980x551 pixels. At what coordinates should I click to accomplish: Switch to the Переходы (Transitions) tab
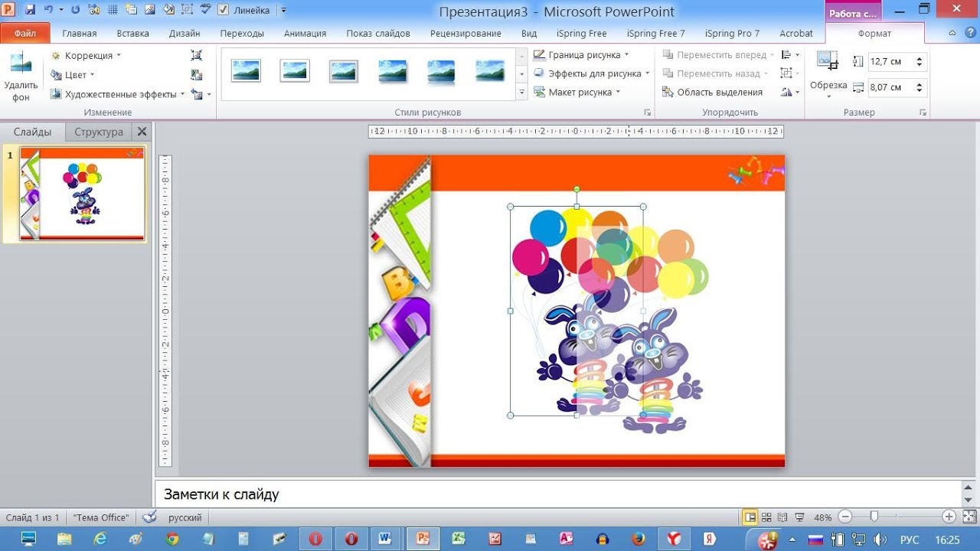242,33
